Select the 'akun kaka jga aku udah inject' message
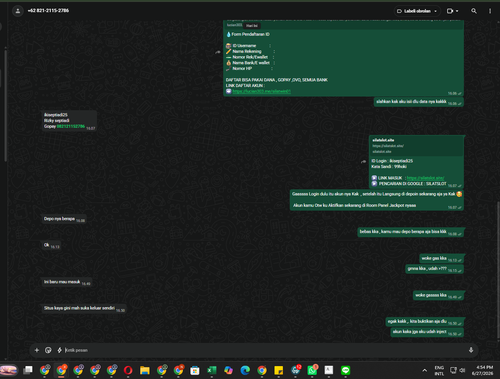500x379 pixels. point(427,332)
